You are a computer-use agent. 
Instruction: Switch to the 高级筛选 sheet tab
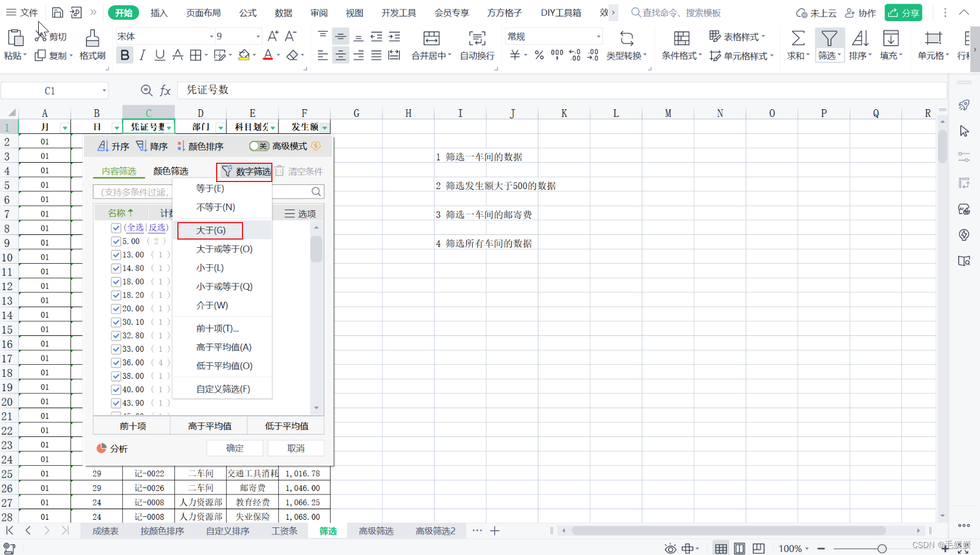(x=376, y=531)
